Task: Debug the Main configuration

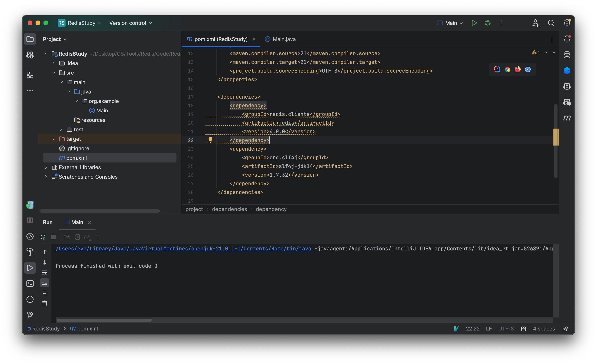Action: [x=487, y=23]
